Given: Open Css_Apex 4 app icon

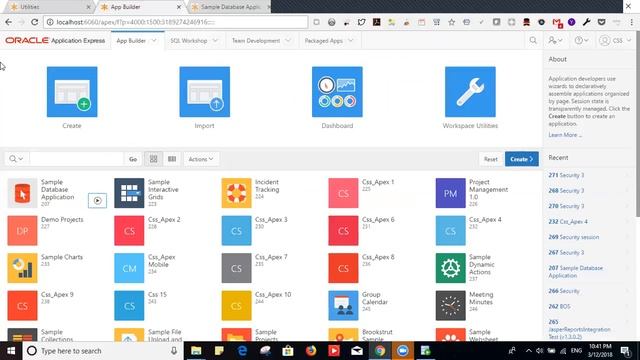Looking at the screenshot, I should click(451, 231).
